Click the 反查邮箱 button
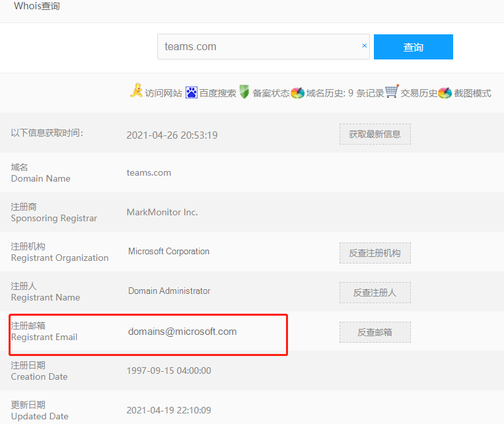This screenshot has width=504, height=424. (x=375, y=332)
